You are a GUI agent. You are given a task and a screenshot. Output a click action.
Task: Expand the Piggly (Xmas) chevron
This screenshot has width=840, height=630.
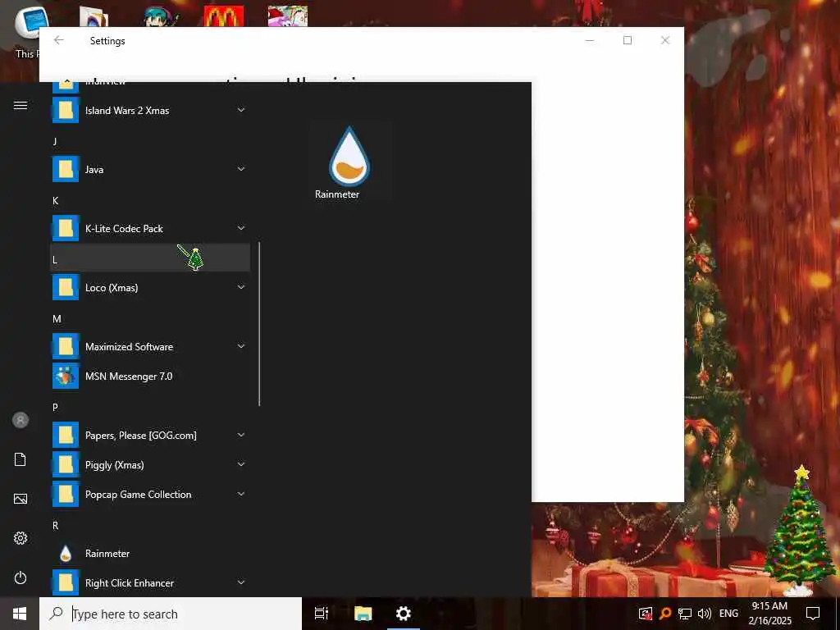click(x=241, y=464)
